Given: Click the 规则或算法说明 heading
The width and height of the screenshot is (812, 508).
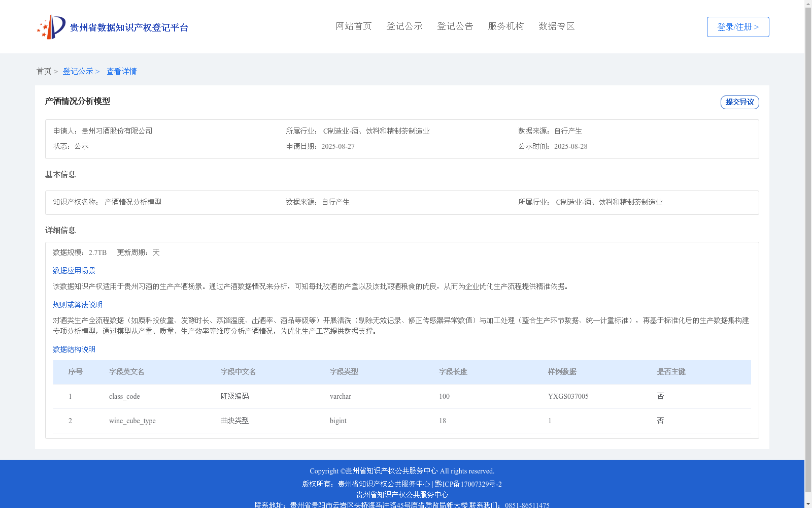Looking at the screenshot, I should click(78, 305).
